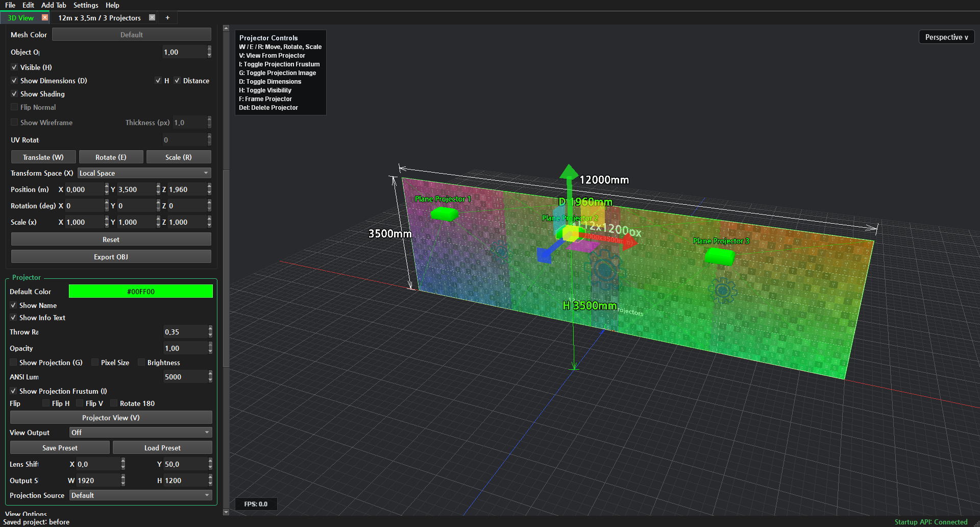
Task: Open the Add Tab menu
Action: (54, 5)
